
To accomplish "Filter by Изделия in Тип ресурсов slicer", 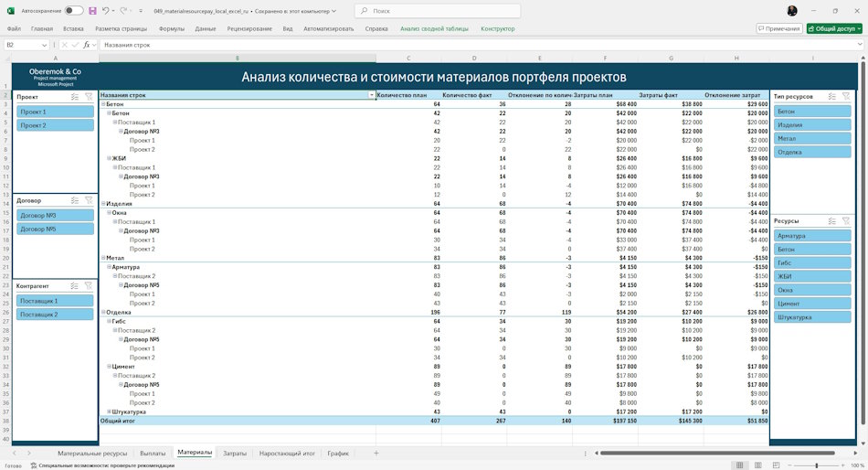I will point(812,124).
